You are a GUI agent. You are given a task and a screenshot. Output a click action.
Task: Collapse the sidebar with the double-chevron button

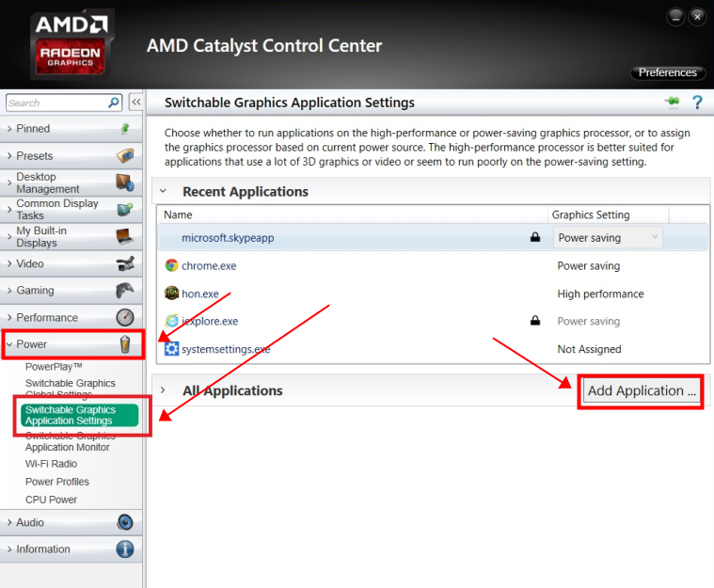tap(135, 103)
